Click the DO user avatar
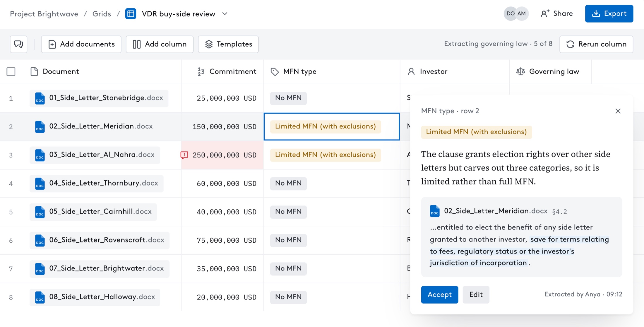The width and height of the screenshot is (644, 327). [510, 13]
